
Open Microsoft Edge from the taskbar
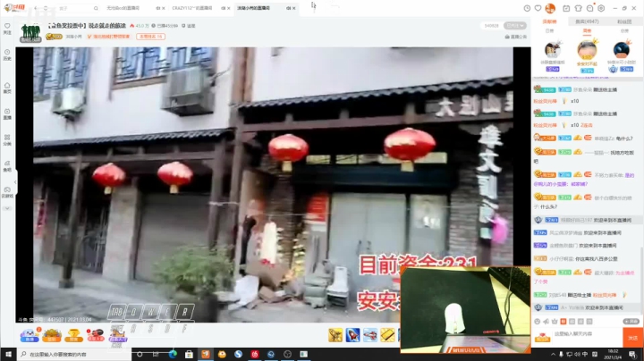(x=173, y=354)
